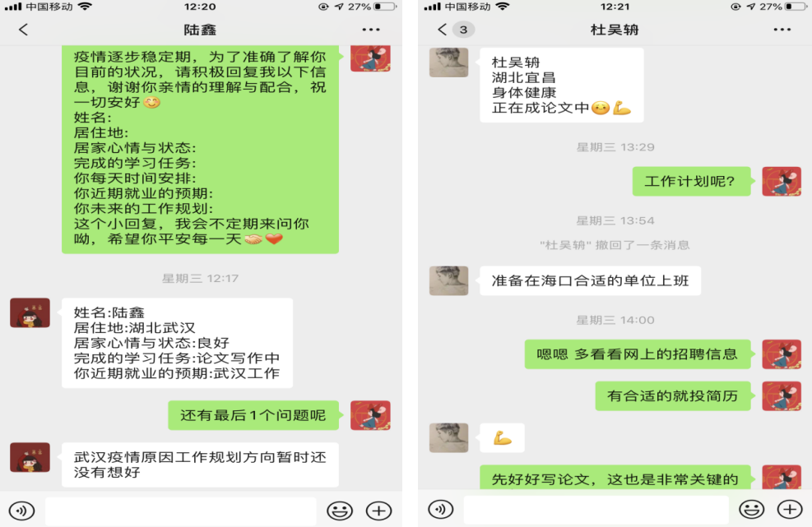Click the message input field in right chat
This screenshot has width=812, height=527.
[596, 510]
